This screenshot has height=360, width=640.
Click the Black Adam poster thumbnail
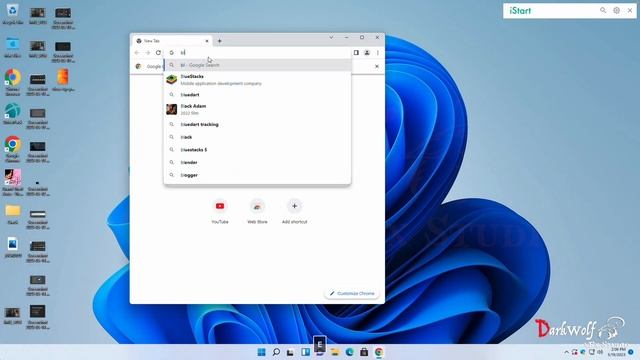171,109
